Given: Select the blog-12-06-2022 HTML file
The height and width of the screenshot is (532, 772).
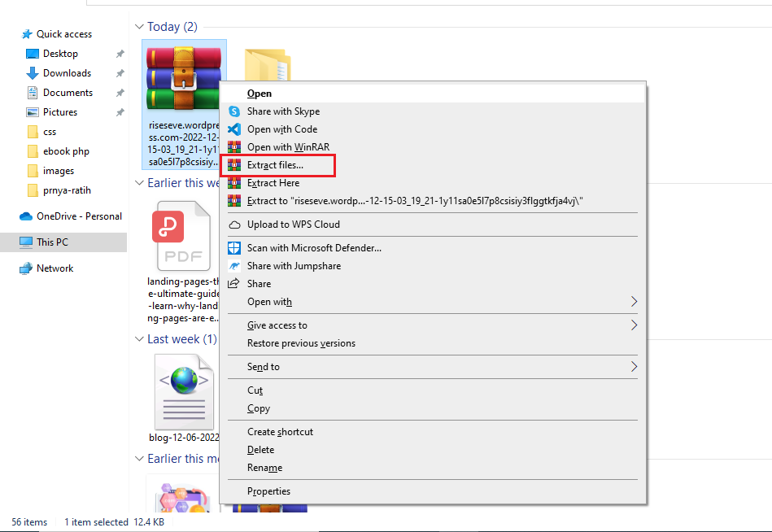Looking at the screenshot, I should click(184, 390).
